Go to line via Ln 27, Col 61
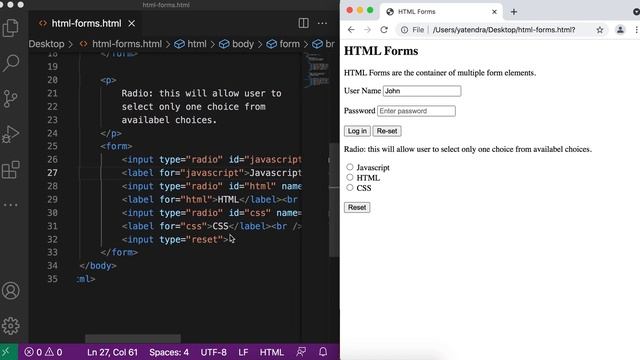The width and height of the screenshot is (640, 360). tap(112, 352)
